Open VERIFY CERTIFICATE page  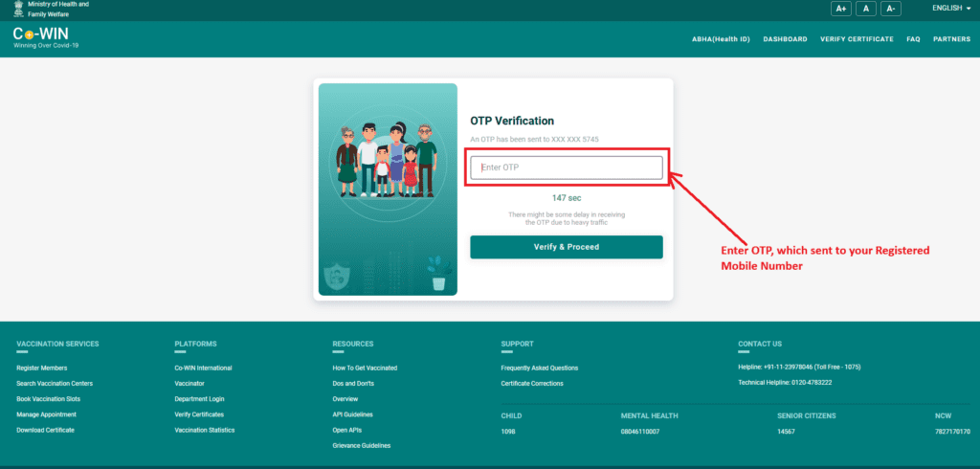857,39
